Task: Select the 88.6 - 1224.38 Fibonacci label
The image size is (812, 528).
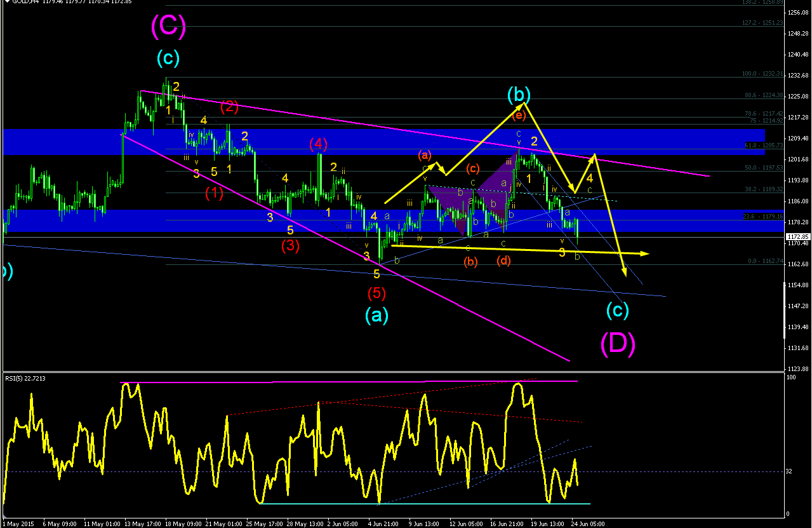Action: tap(764, 95)
